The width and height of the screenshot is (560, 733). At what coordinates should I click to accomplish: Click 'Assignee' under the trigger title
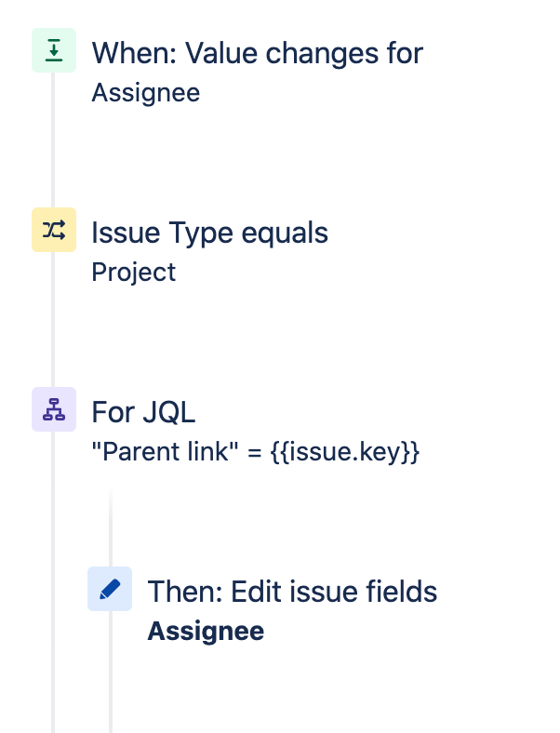(x=146, y=93)
